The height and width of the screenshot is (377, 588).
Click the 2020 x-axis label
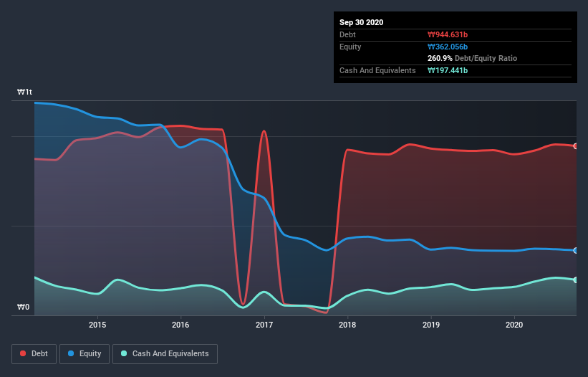514,325
